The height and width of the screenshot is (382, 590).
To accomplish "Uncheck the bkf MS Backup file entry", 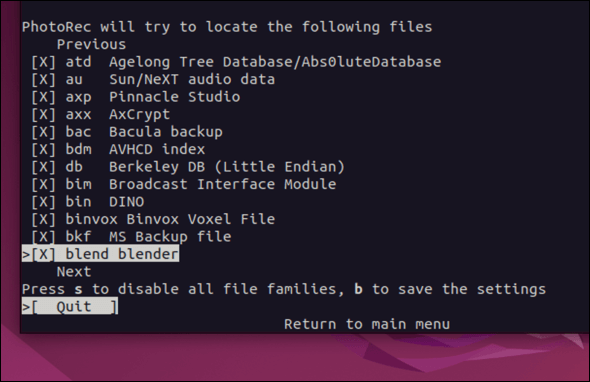I will [43, 237].
